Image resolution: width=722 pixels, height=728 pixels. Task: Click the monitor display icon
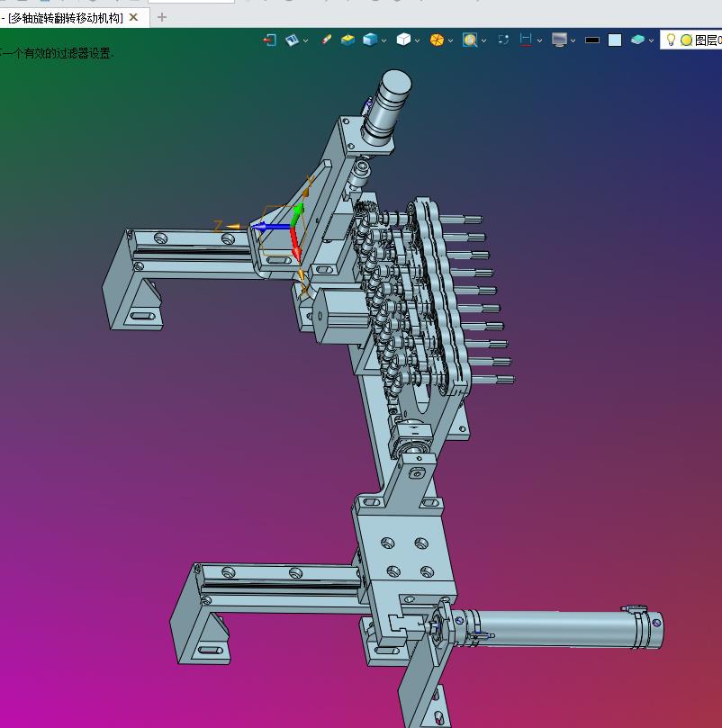(559, 40)
